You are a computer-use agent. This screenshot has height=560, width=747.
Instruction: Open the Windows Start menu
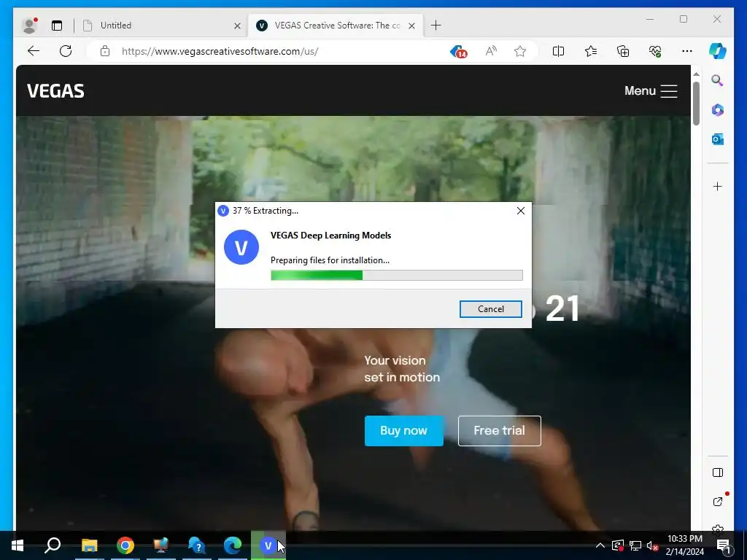[18, 545]
